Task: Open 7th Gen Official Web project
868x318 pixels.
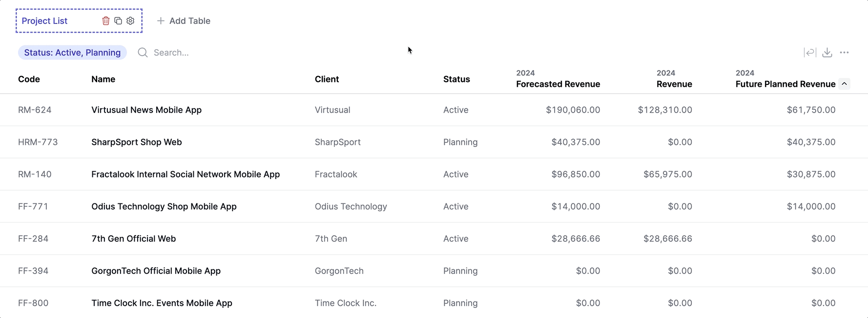Action: click(x=133, y=238)
